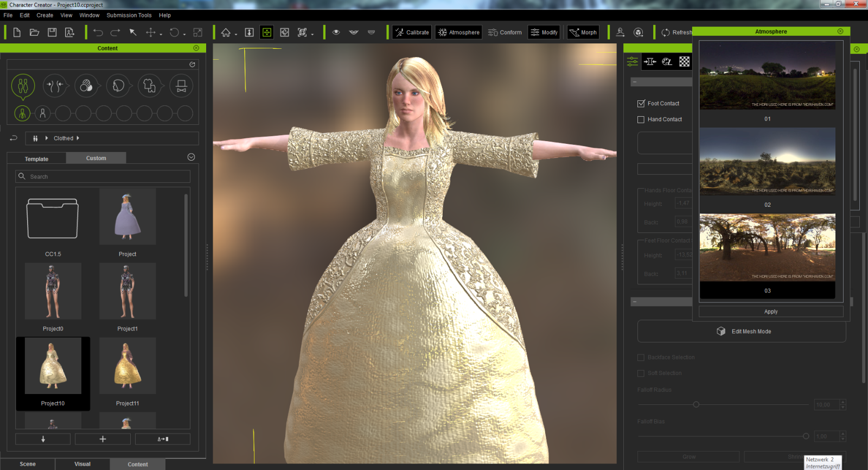Open the Calibrate tool

(x=412, y=33)
